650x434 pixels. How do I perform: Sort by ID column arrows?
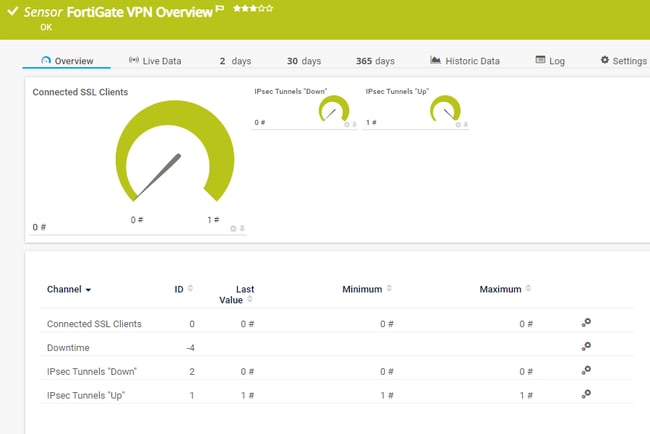click(190, 288)
